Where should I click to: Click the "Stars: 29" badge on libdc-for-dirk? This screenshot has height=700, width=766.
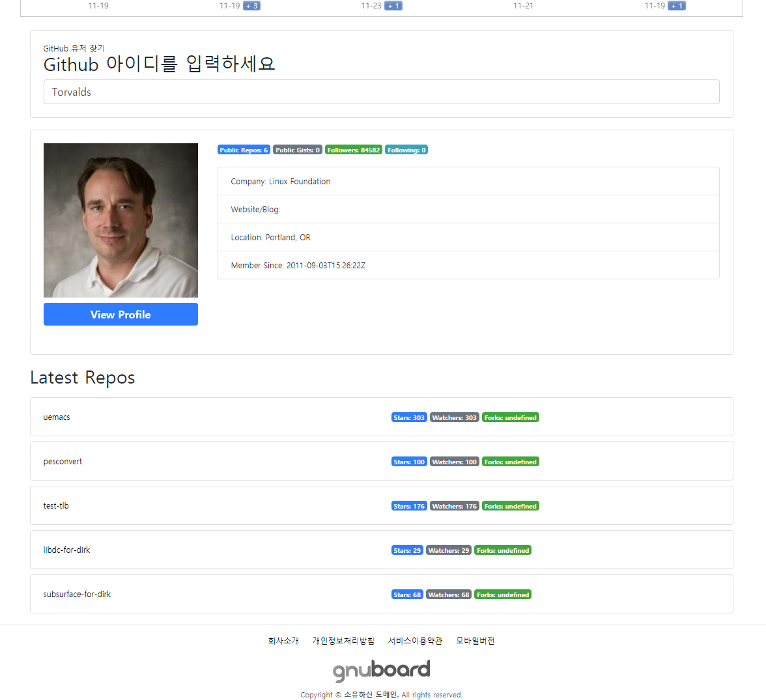pos(407,550)
